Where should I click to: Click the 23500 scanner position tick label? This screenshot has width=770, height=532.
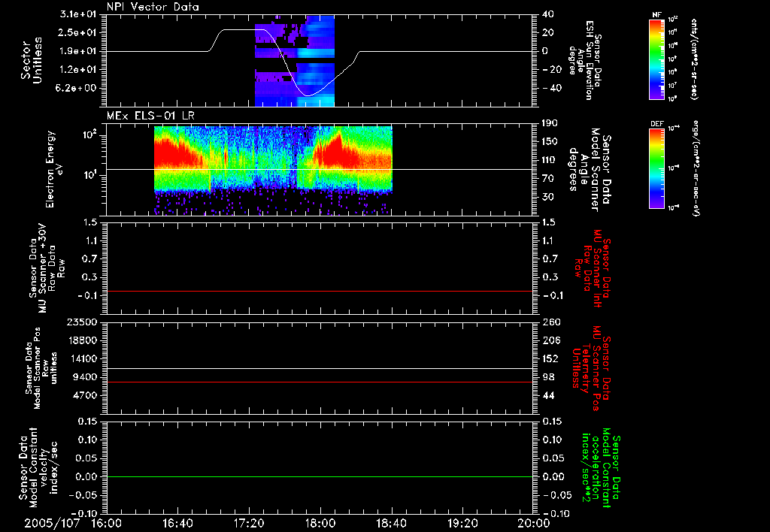(82, 322)
